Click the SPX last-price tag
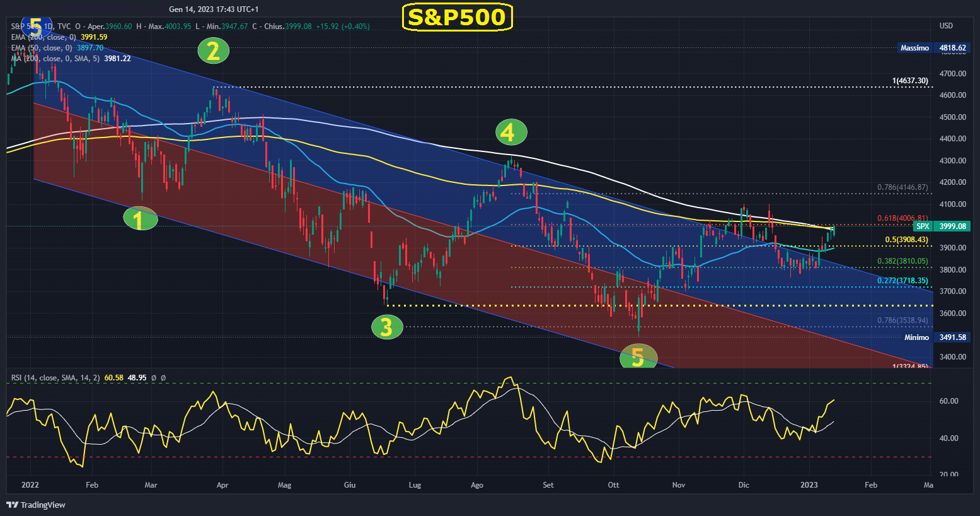Screen dimensions: 980x516 tap(923, 226)
